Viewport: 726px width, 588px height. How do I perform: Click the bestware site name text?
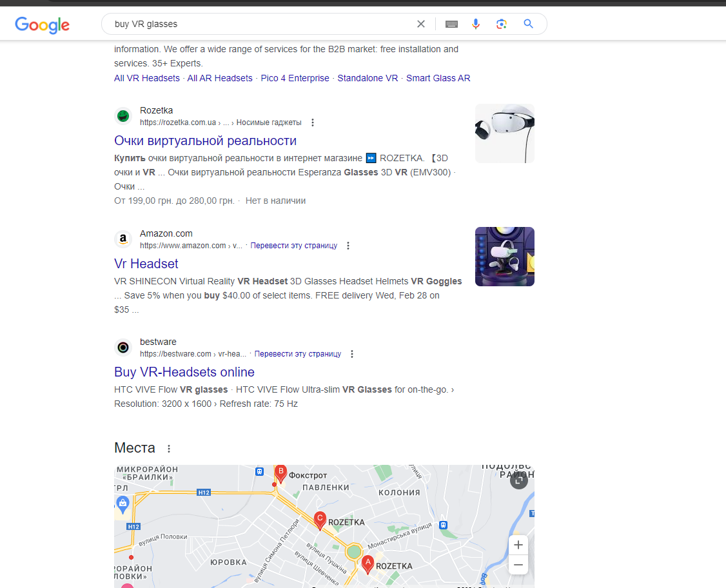(x=159, y=342)
